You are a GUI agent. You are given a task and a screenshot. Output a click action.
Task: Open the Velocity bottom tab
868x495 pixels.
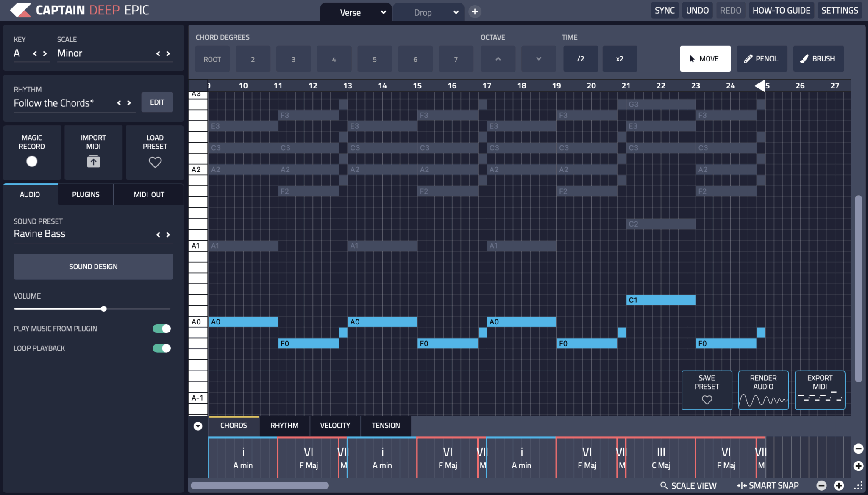point(335,426)
